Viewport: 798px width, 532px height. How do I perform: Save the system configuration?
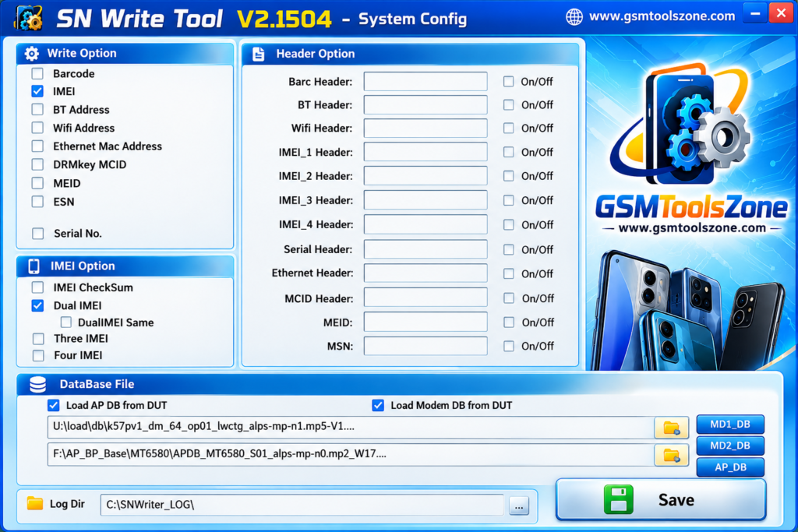[x=661, y=499]
